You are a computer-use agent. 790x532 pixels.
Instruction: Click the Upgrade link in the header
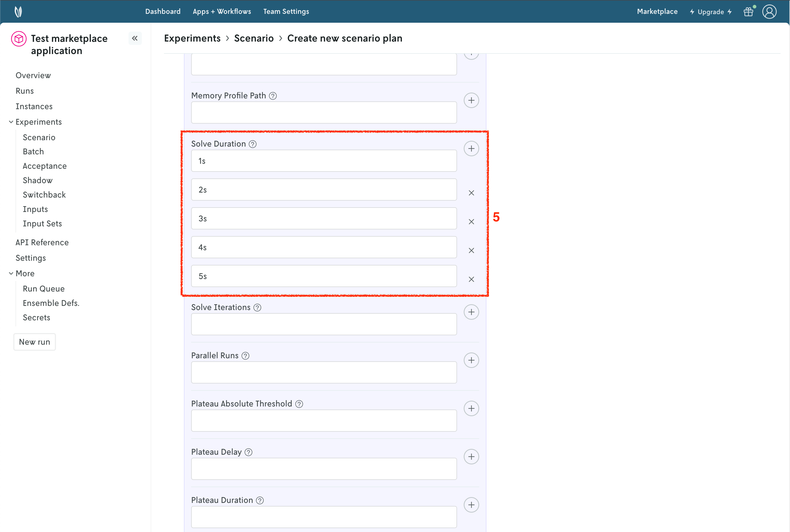click(x=711, y=12)
